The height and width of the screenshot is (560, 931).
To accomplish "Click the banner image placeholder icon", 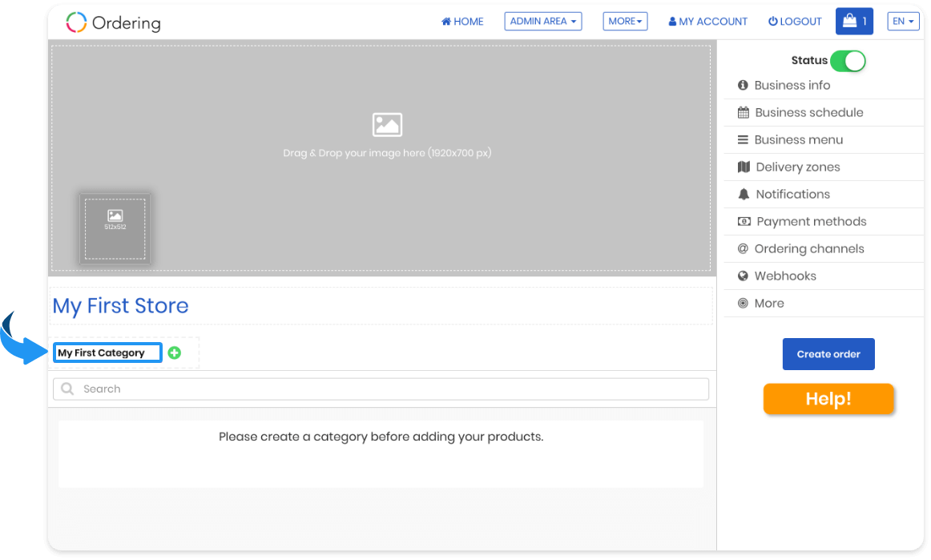I will coord(387,125).
